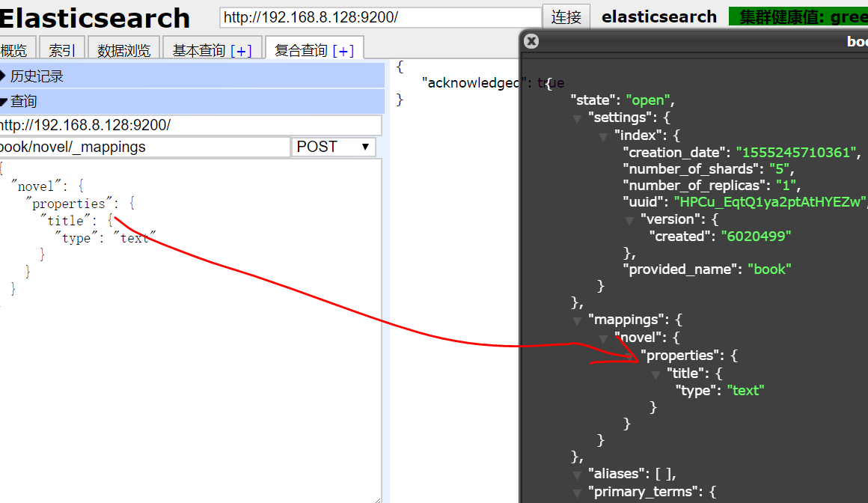Collapse the "title" JSON node in popup
868x503 pixels.
pyautogui.click(x=656, y=374)
